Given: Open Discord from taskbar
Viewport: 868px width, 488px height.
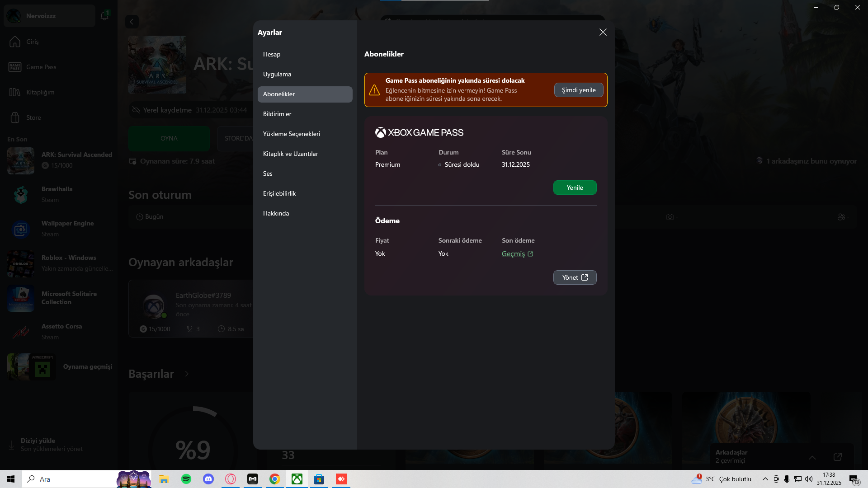Looking at the screenshot, I should click(x=208, y=479).
